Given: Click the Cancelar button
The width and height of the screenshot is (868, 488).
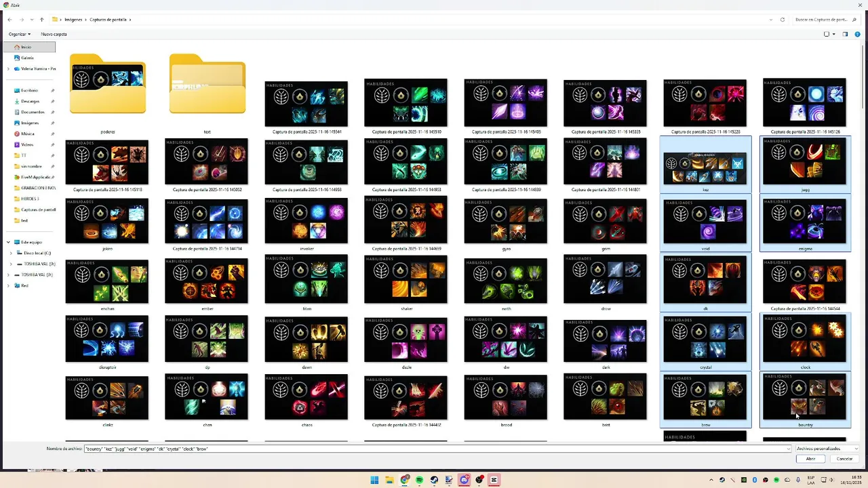Looking at the screenshot, I should [x=844, y=459].
